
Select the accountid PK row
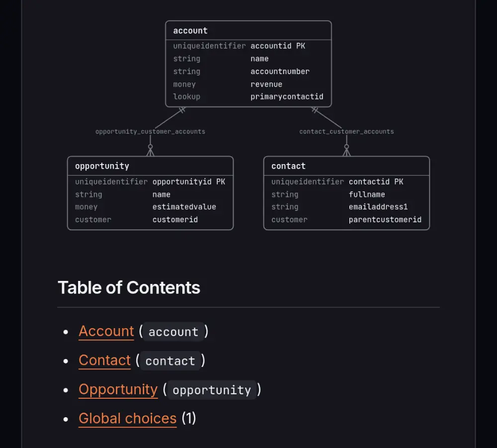point(248,46)
